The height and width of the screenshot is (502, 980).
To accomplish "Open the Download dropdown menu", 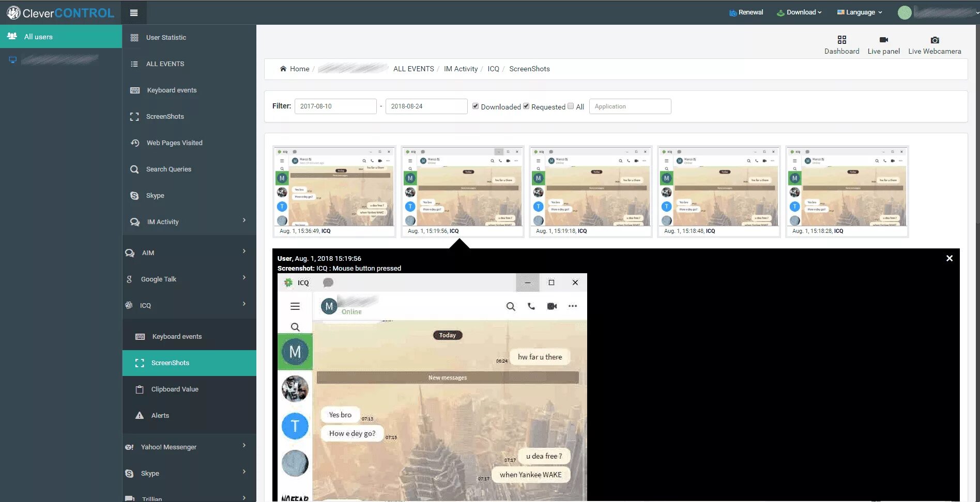I will coord(799,12).
